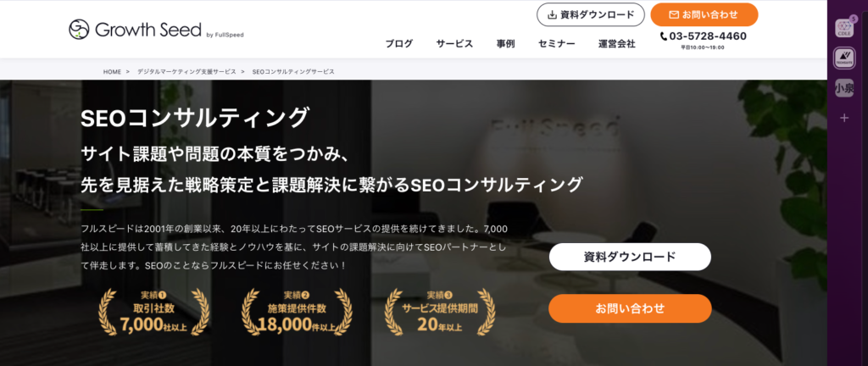Add a workspace with plus icon
Image resolution: width=868 pixels, height=366 pixels.
coord(845,118)
